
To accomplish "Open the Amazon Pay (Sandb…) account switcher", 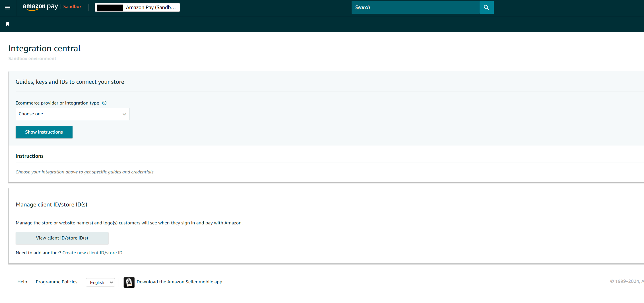I will point(137,7).
